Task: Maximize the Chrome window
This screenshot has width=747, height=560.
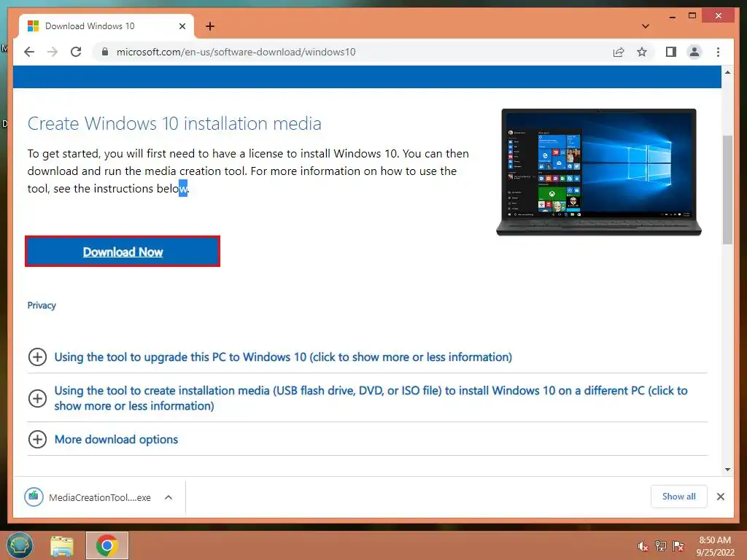Action: (692, 16)
